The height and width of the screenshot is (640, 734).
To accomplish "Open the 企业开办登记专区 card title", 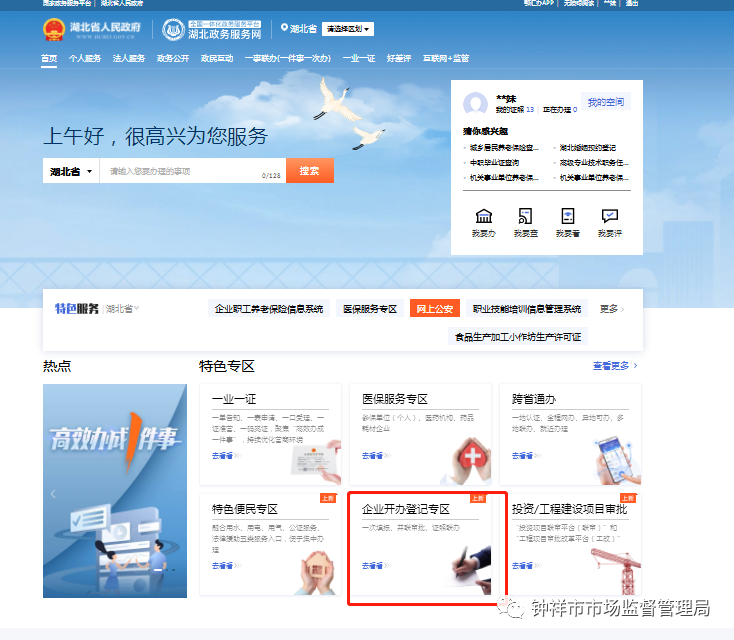I will [406, 509].
